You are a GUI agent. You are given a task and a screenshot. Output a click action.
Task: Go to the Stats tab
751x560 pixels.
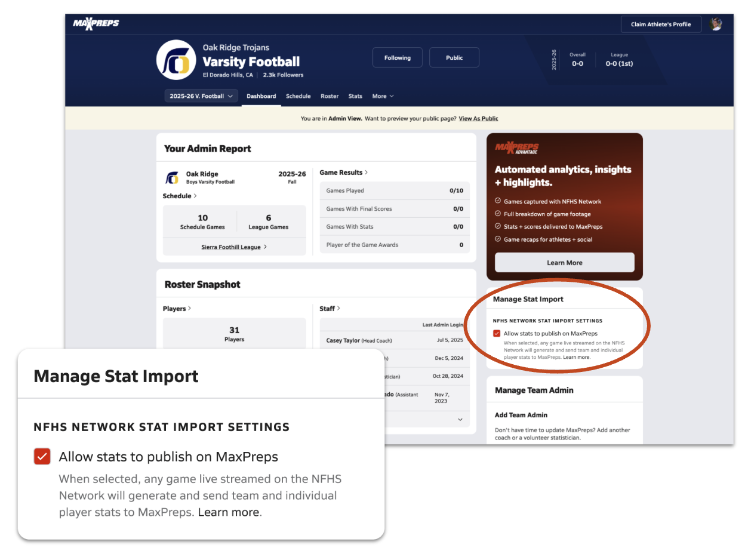click(x=355, y=96)
